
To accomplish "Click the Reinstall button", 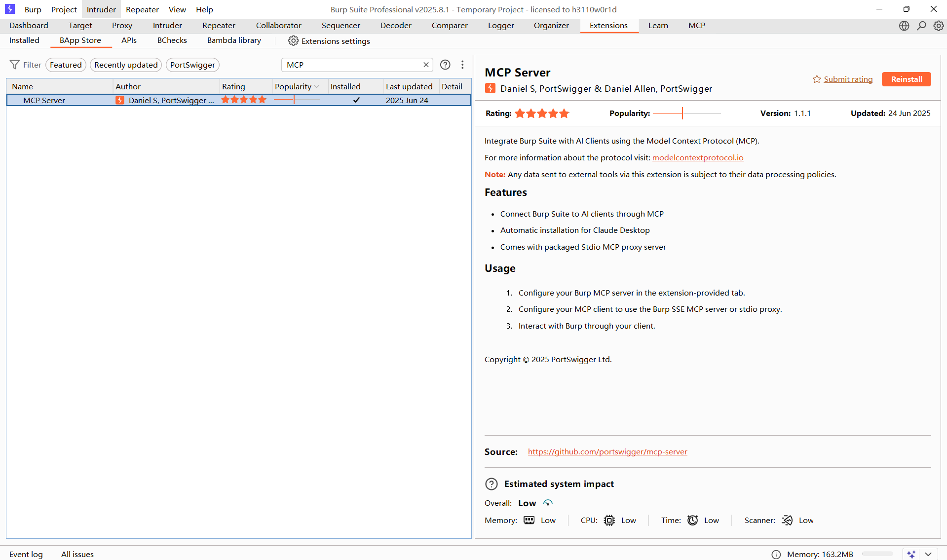I will [x=906, y=79].
